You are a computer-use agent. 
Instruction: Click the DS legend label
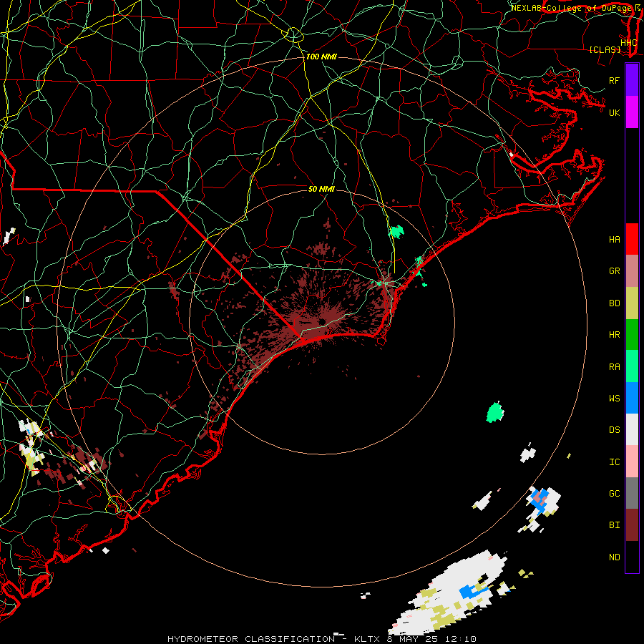coord(614,430)
